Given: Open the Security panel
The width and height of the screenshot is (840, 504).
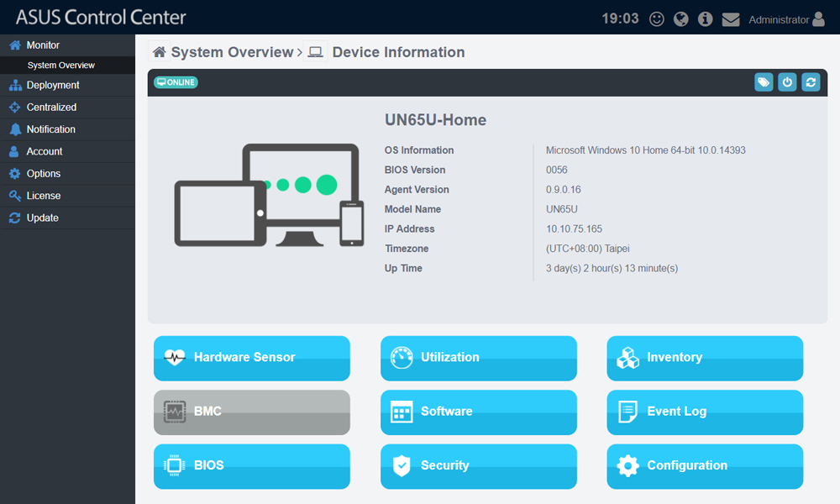Looking at the screenshot, I should click(x=478, y=466).
